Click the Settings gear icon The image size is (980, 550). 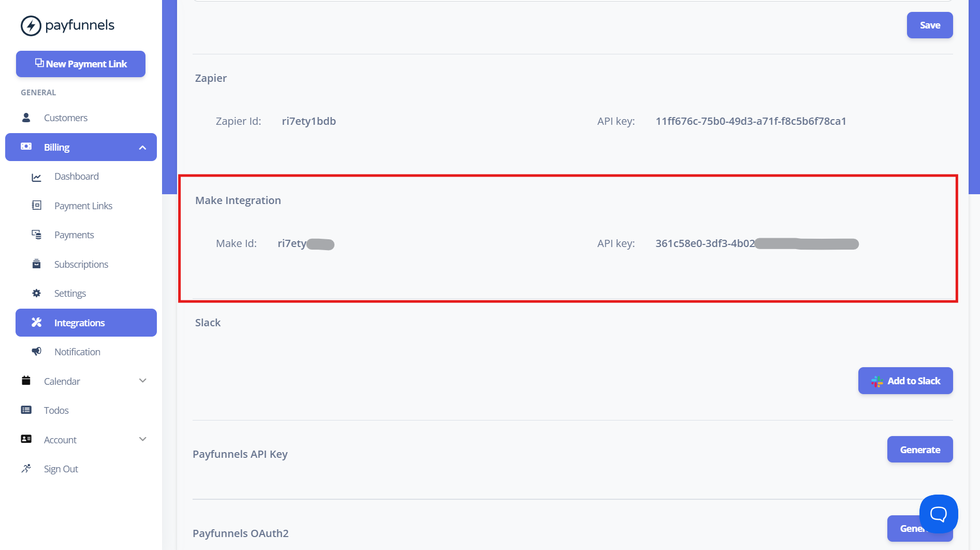[36, 293]
